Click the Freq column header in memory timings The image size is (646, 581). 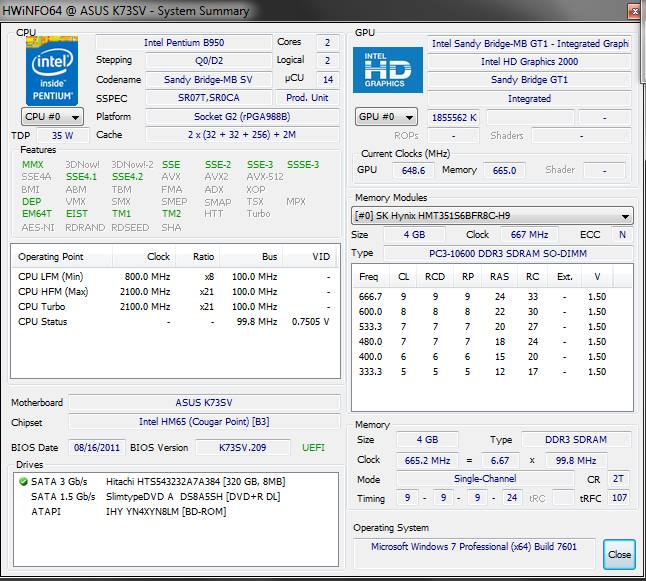369,277
